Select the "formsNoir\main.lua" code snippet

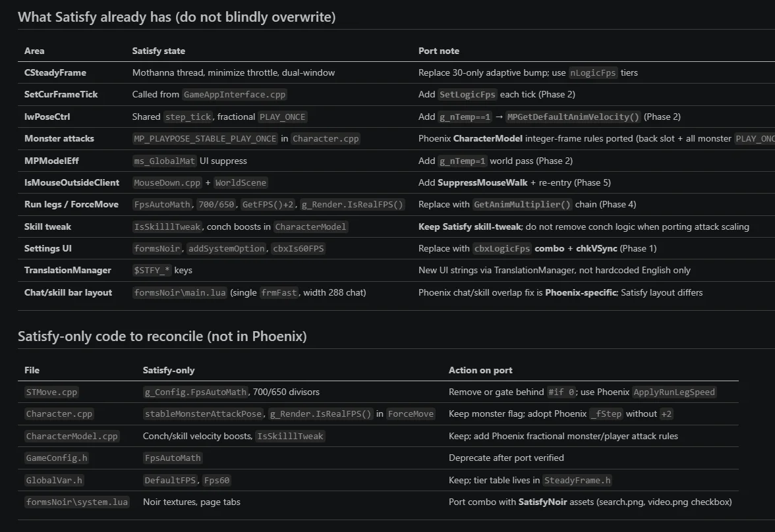tap(180, 292)
